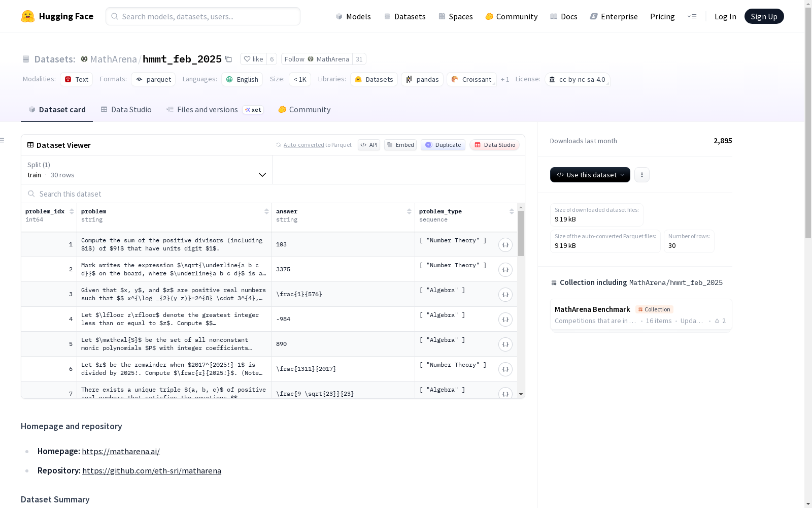Click the dataset table scroll down arrow
This screenshot has height=508, width=812.
tap(521, 394)
